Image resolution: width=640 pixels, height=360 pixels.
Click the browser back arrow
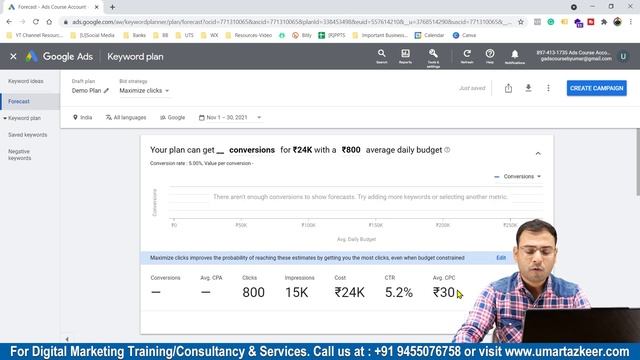[x=9, y=22]
